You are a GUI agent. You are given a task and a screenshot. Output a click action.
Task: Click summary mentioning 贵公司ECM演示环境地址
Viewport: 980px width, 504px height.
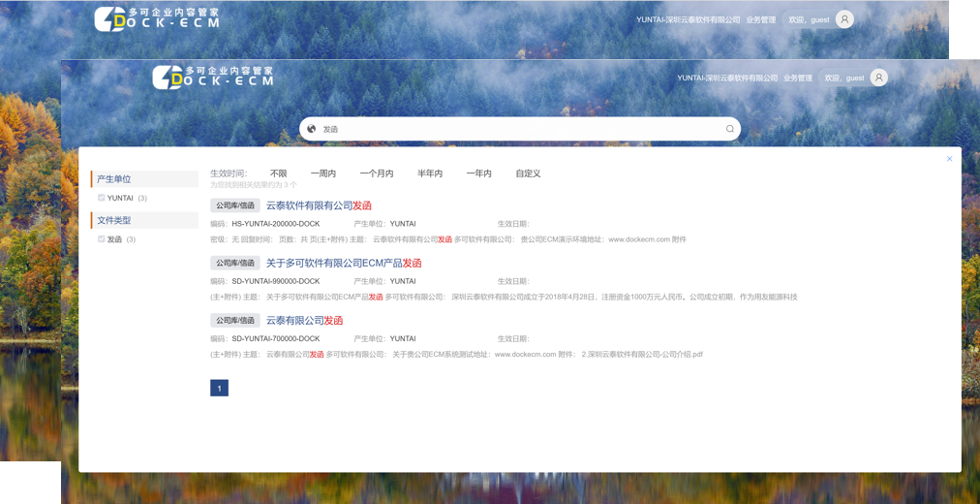pyautogui.click(x=448, y=239)
